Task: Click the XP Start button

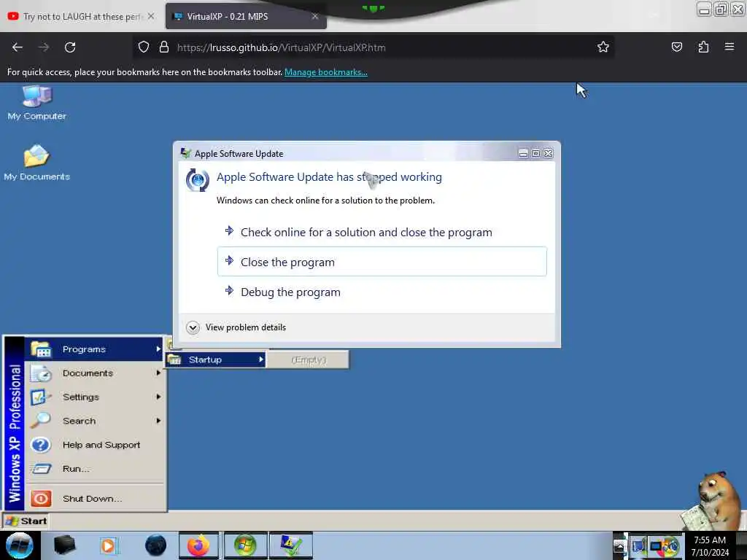Action: click(x=26, y=521)
